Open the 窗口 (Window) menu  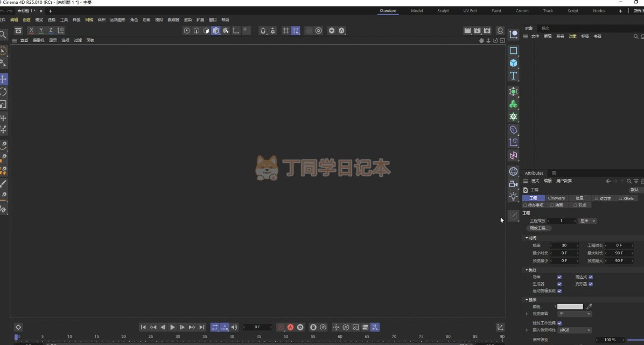pyautogui.click(x=213, y=20)
